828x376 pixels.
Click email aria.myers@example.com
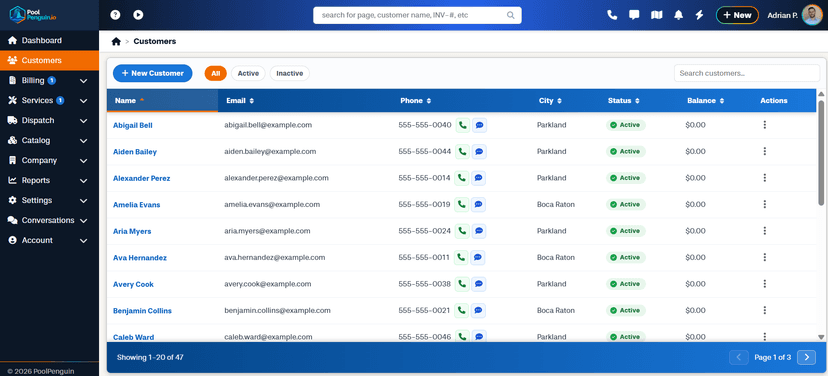[267, 231]
